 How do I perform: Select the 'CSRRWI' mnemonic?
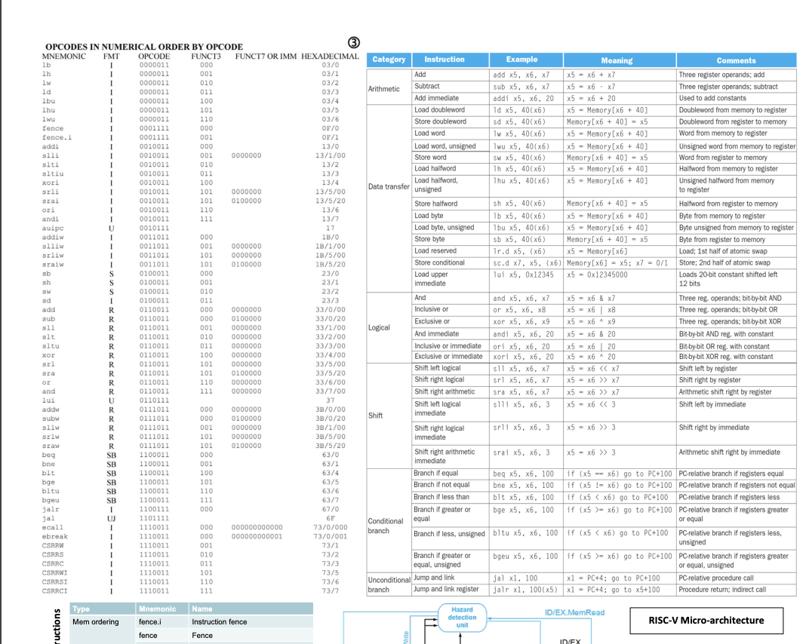(55, 573)
